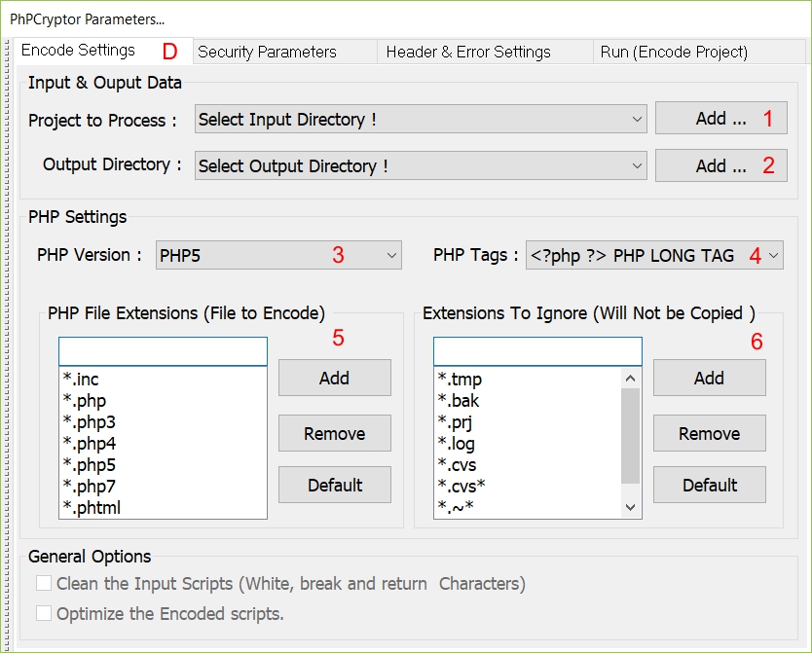
Task: Focus the Extensions To Ignore input field
Action: pos(537,351)
